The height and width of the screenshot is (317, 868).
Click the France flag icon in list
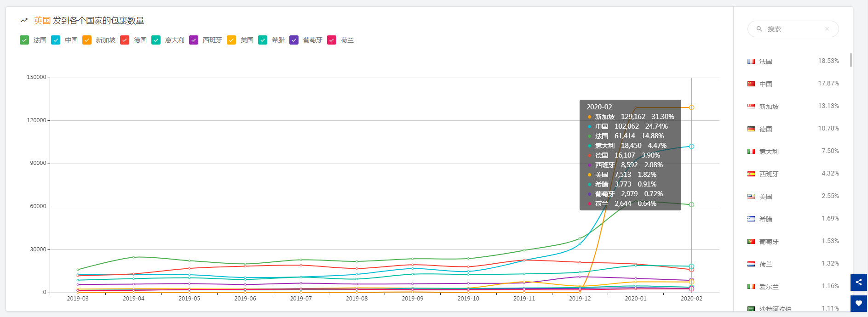click(x=751, y=62)
